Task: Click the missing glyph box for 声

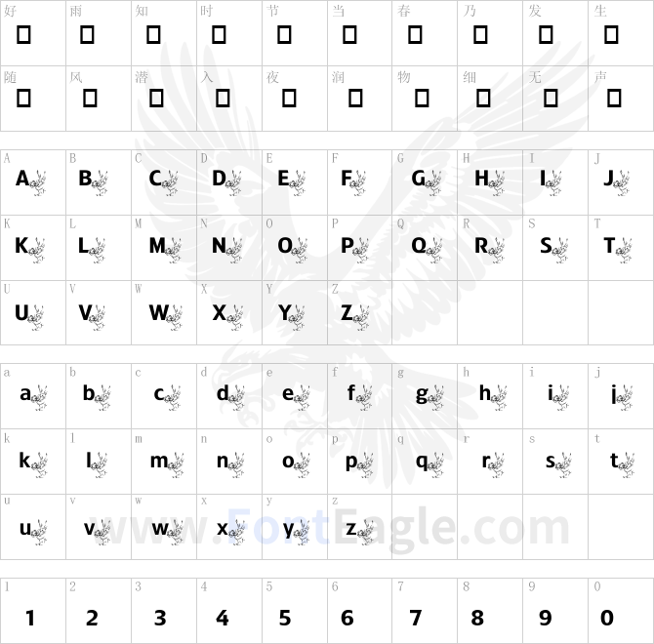Action: (x=614, y=99)
